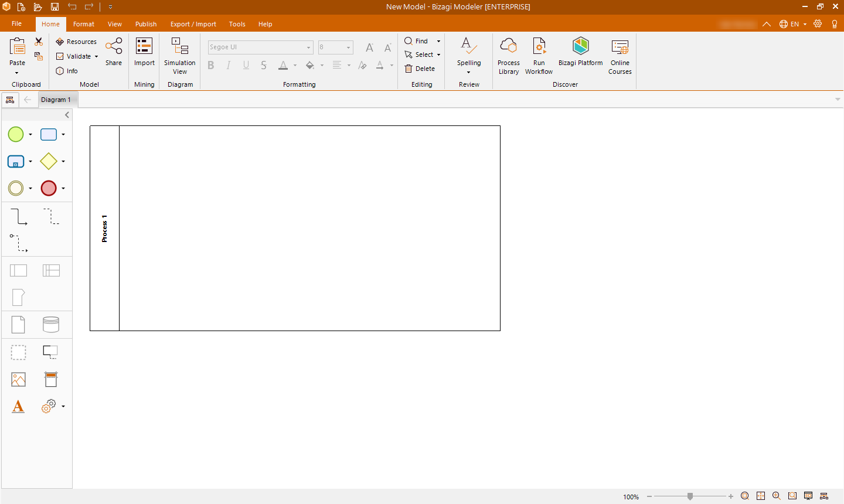Open the Validate dropdown arrow

point(96,57)
